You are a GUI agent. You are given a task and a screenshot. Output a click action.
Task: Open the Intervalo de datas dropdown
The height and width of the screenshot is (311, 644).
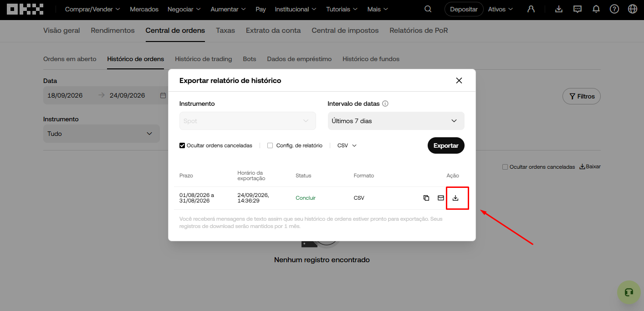click(396, 121)
